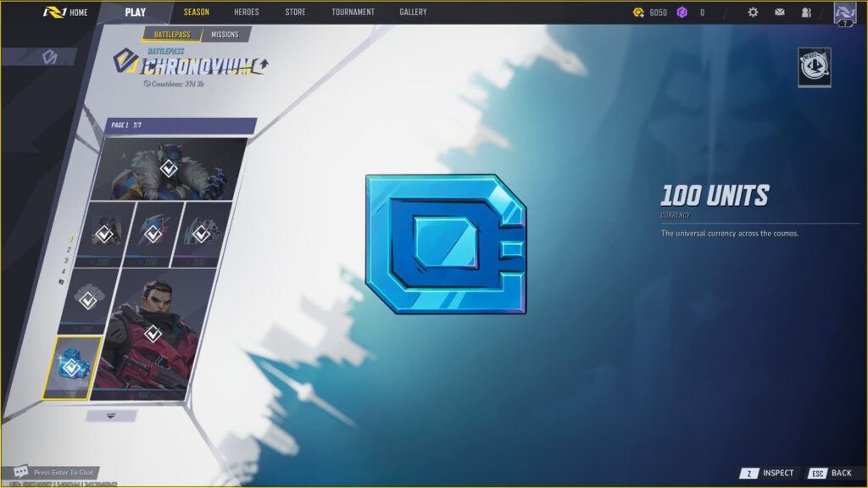Click the Z INSPECT button

(x=765, y=473)
